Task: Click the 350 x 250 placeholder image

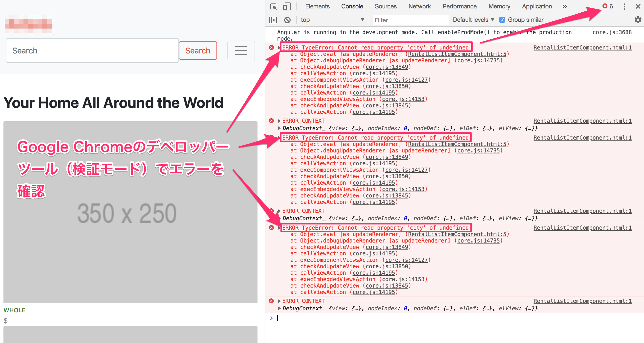Action: (130, 212)
